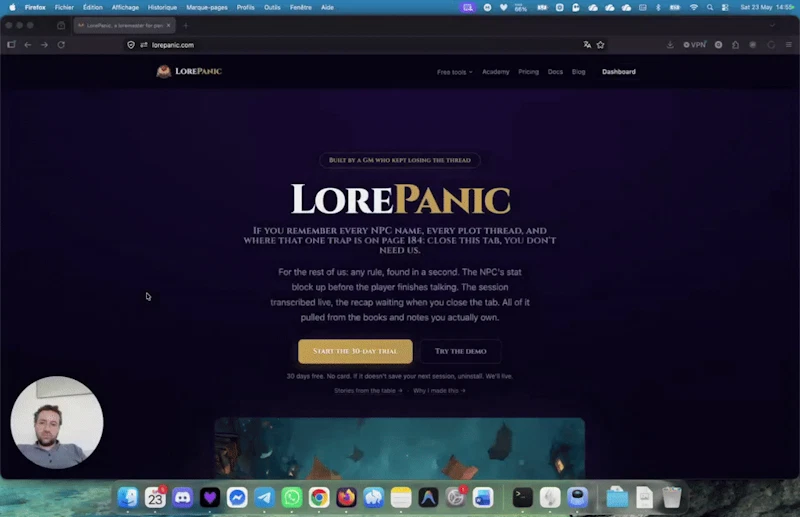Close the LorePanic browser tab
Screen dimensions: 800x517
[168, 26]
